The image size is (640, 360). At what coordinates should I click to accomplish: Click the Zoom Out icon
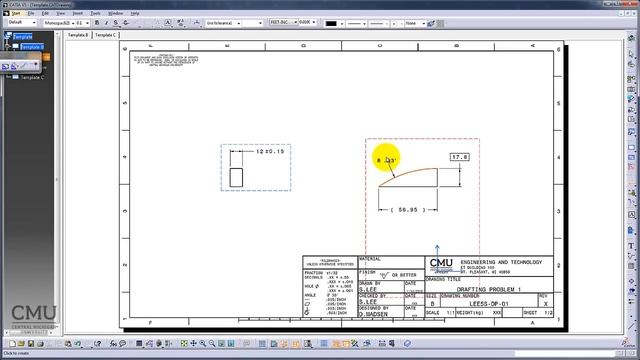tap(212, 344)
